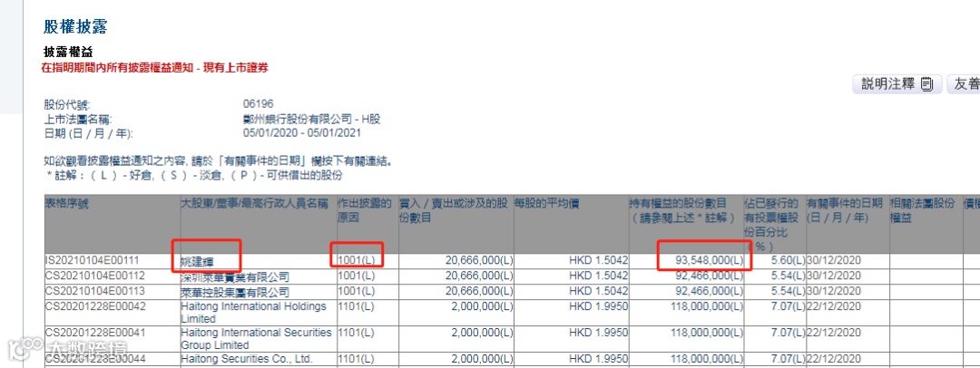Click HKD 1.5042 in 姚建輝 row
This screenshot has height=368, width=980.
(598, 259)
